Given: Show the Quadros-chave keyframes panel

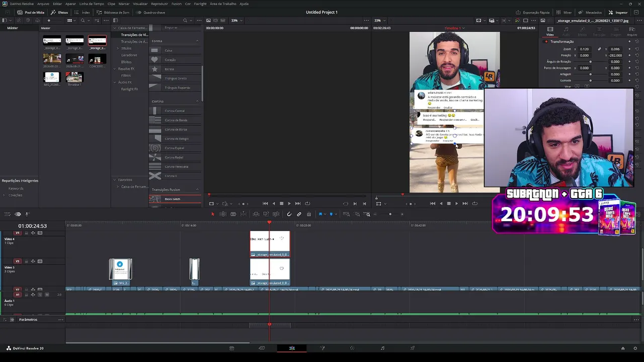Looking at the screenshot, I should pos(150,12).
